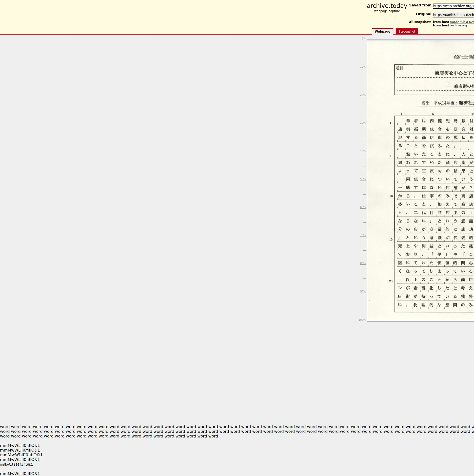Jump to the 0% scroll marker
Viewport: 474px width, 476px height.
click(x=363, y=39)
